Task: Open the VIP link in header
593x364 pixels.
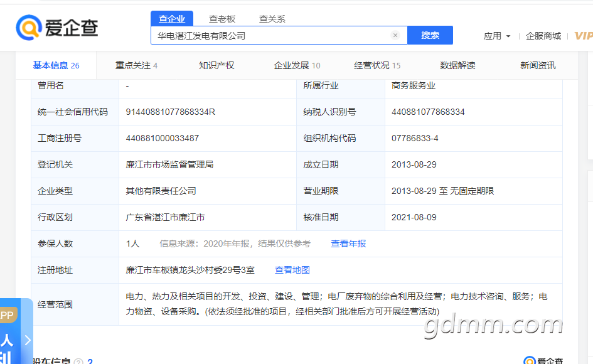Action: [x=583, y=36]
